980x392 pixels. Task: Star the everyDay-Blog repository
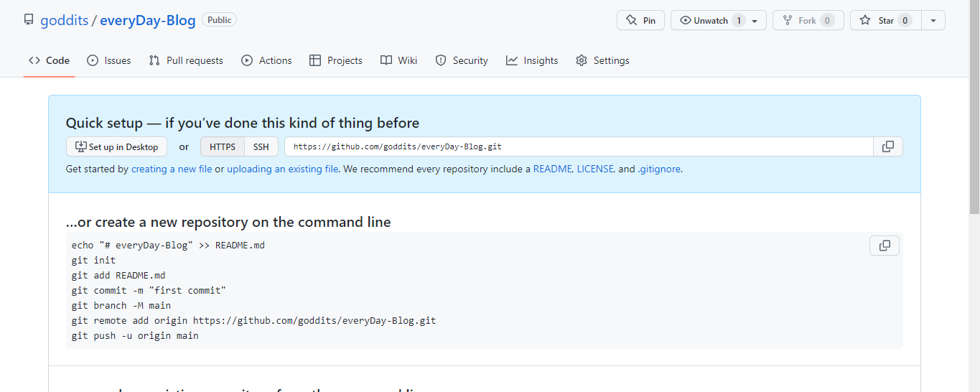tap(885, 20)
